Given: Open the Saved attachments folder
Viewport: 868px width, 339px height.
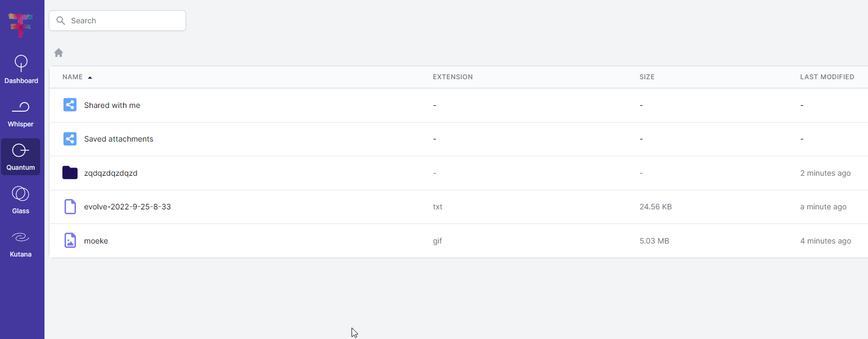Looking at the screenshot, I should click(118, 139).
